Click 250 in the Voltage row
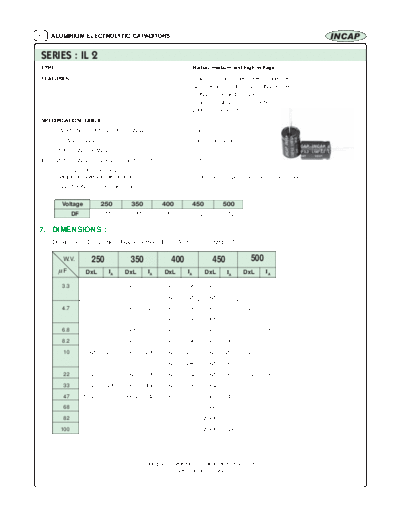Viewport: 400px width, 518px height. pyautogui.click(x=106, y=204)
